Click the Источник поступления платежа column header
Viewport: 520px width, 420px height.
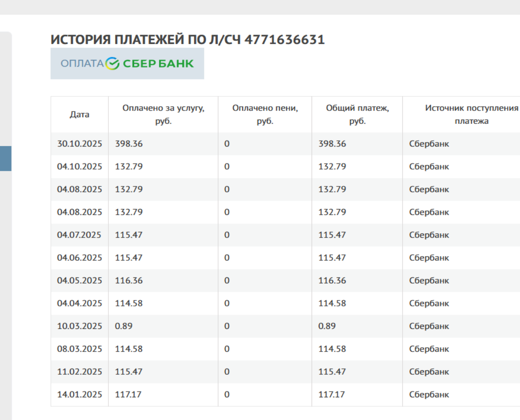coord(471,115)
